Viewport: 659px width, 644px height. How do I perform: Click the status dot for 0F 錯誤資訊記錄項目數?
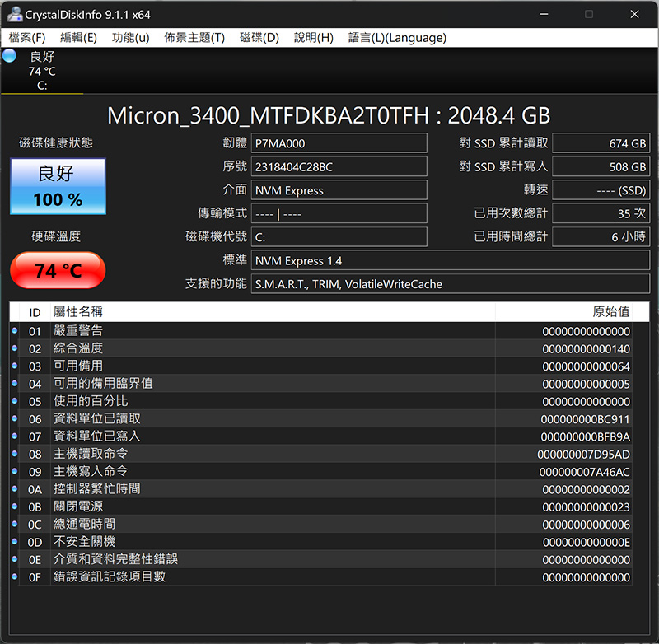[x=14, y=576]
